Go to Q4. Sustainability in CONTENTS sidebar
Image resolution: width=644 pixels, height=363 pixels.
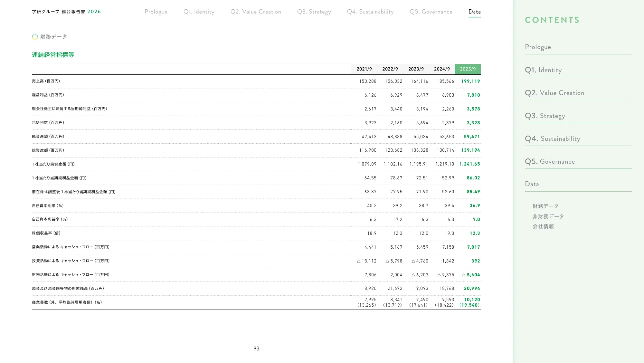tap(553, 139)
